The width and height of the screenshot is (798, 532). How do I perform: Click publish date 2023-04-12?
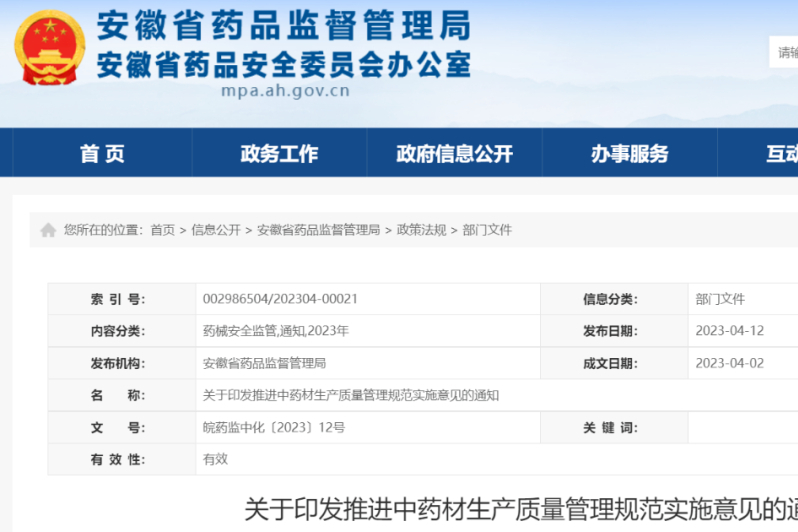point(730,331)
